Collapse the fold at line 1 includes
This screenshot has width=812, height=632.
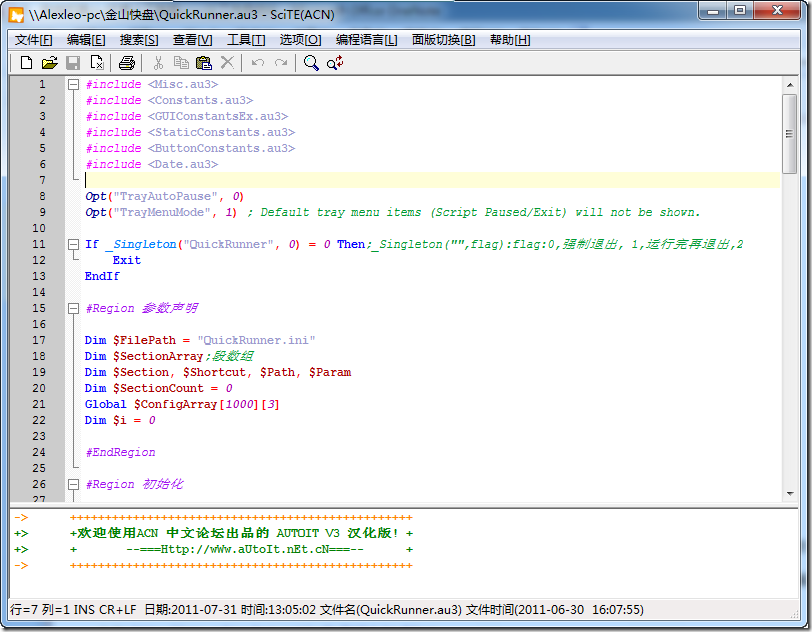pyautogui.click(x=73, y=85)
